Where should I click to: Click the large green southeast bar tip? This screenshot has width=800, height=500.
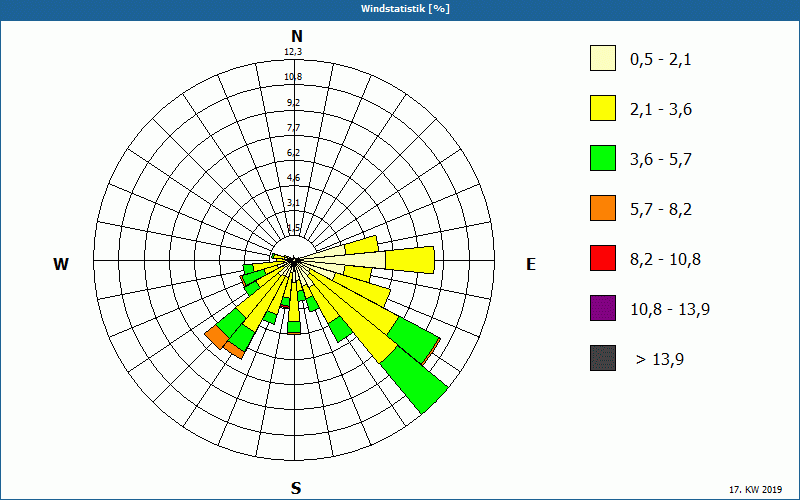414,380
